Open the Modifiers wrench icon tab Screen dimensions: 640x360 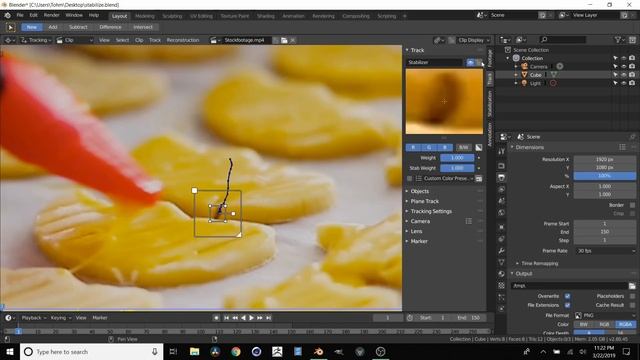[x=501, y=251]
